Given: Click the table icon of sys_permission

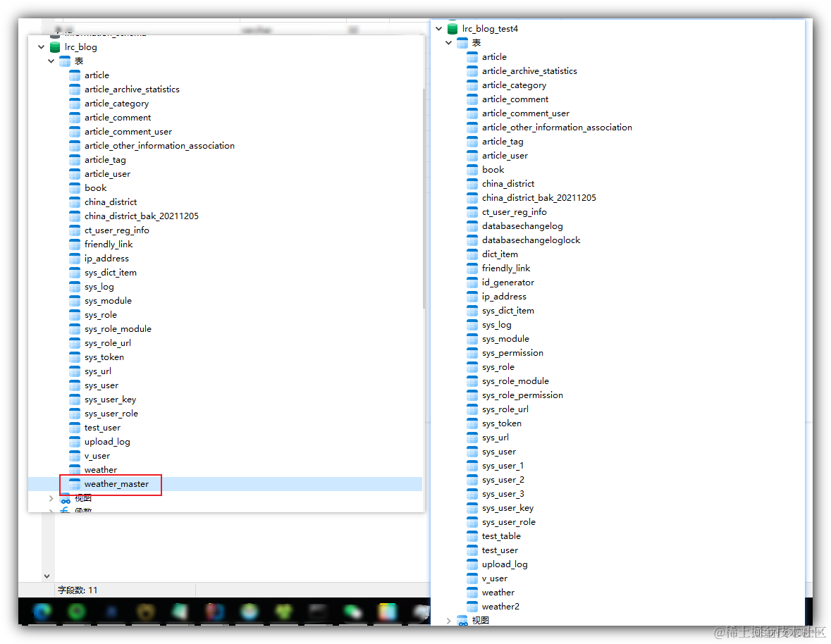Looking at the screenshot, I should pyautogui.click(x=472, y=353).
